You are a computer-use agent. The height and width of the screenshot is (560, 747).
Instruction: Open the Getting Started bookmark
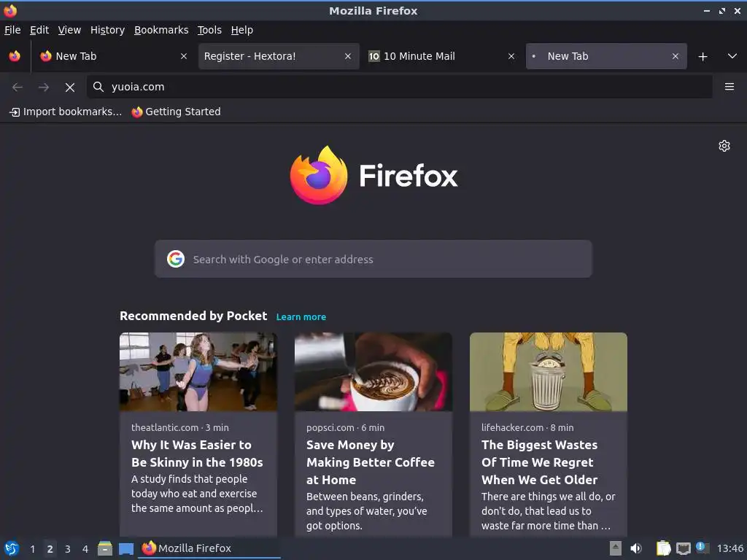[x=177, y=112]
